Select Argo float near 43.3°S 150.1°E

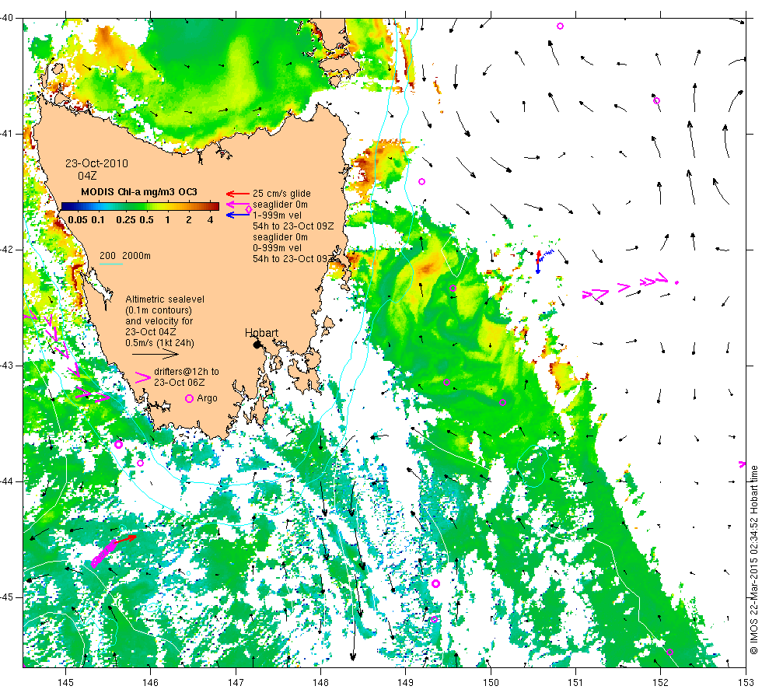502,403
